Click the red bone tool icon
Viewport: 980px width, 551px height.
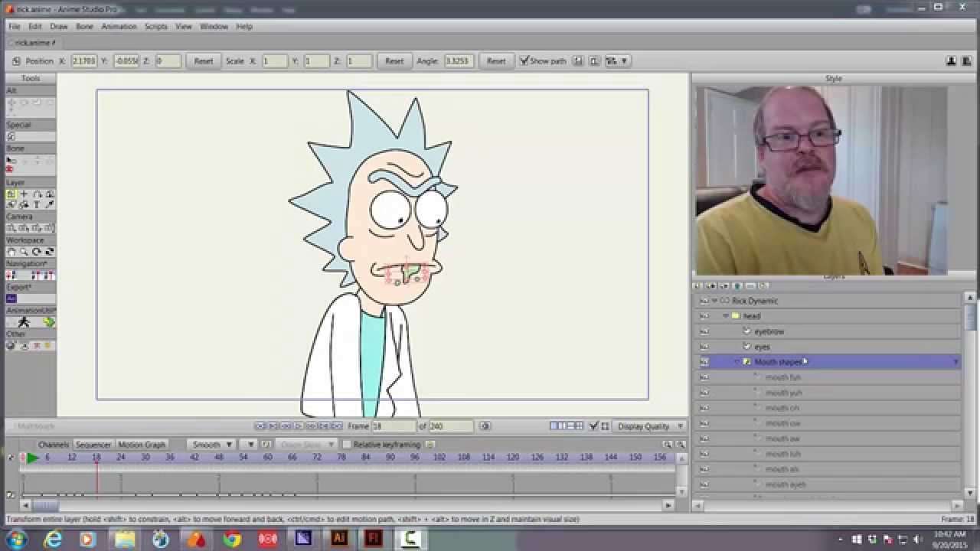pyautogui.click(x=10, y=169)
